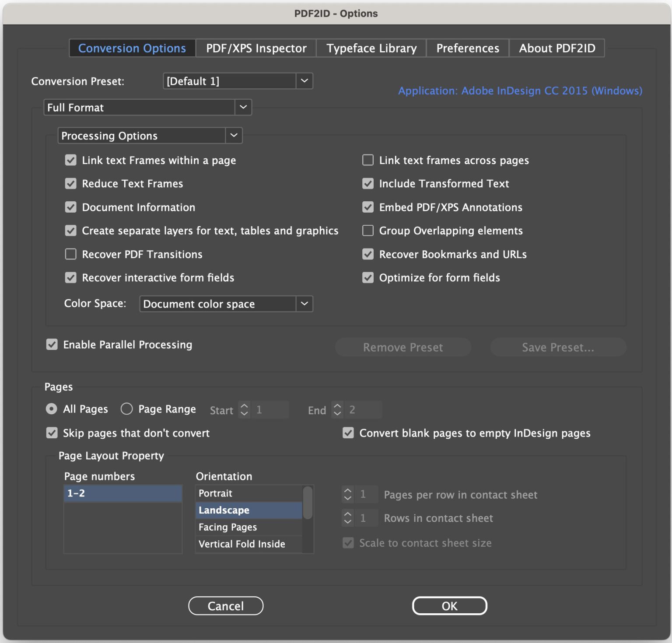This screenshot has height=643, width=672.
Task: Increment the Pages per row stepper
Action: (348, 491)
